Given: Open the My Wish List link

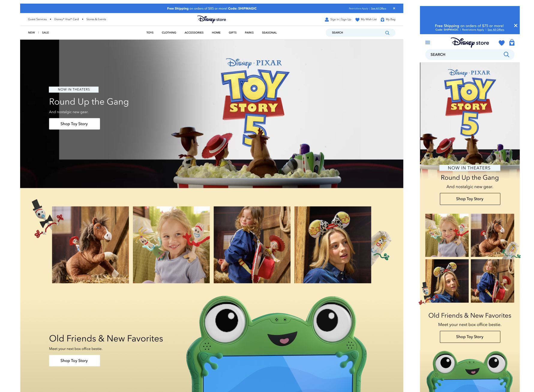Looking at the screenshot, I should click(x=369, y=20).
